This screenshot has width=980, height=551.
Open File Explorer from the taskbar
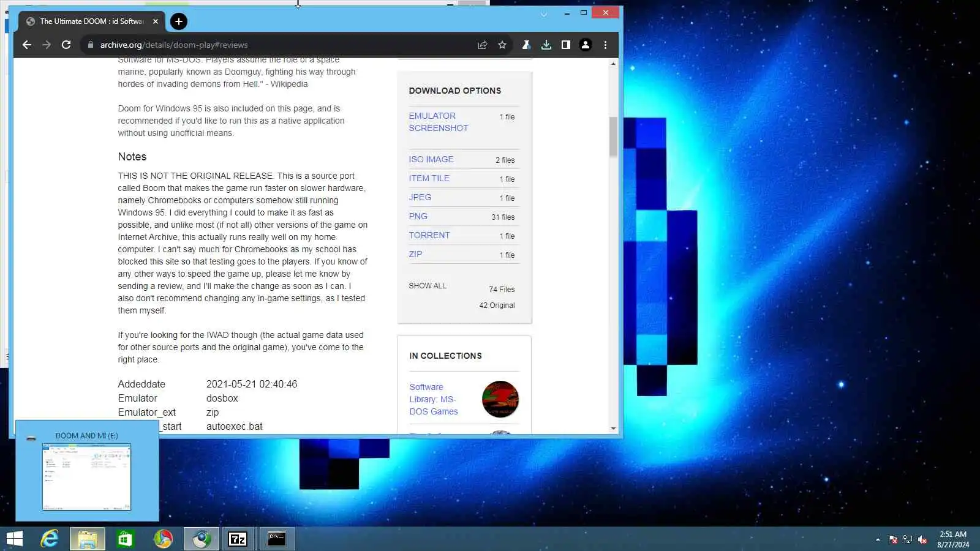88,539
